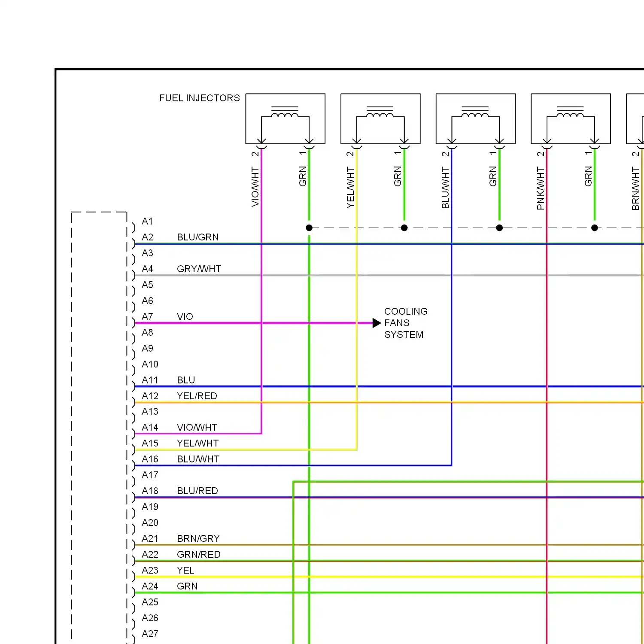
Task: Click the BLU/GRN wire label
Action: tap(198, 237)
